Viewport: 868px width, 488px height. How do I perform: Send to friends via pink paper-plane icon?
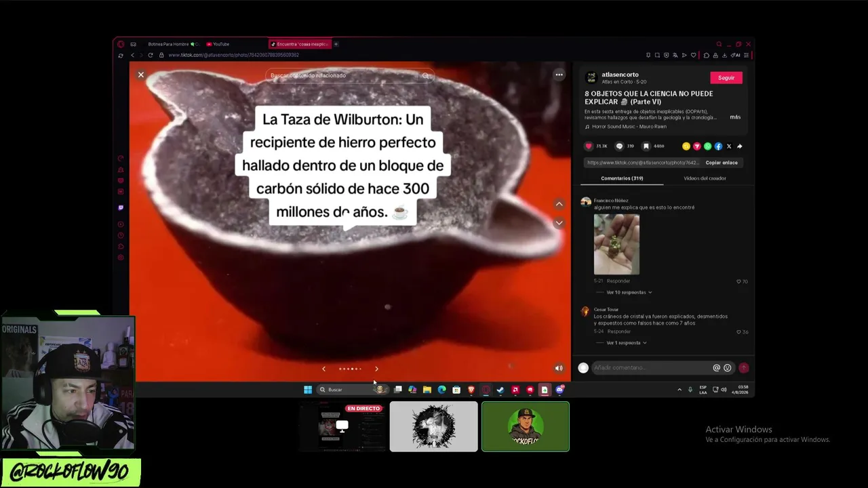tap(697, 146)
